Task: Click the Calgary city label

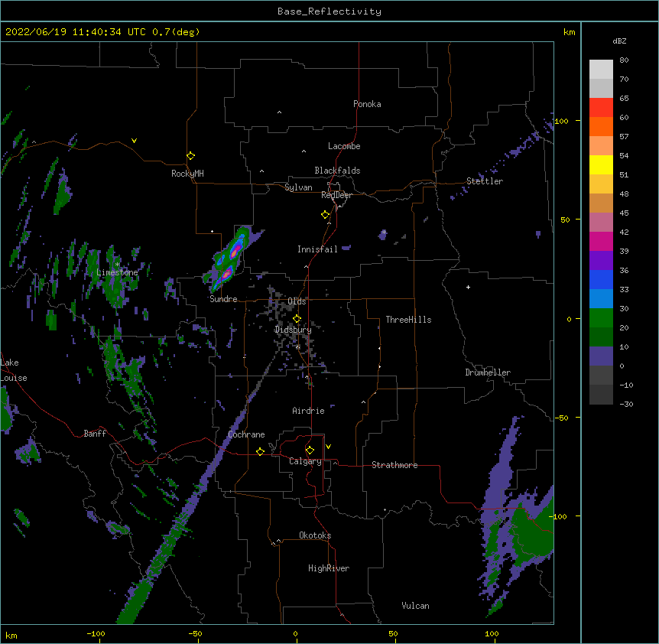Action: 305,461
